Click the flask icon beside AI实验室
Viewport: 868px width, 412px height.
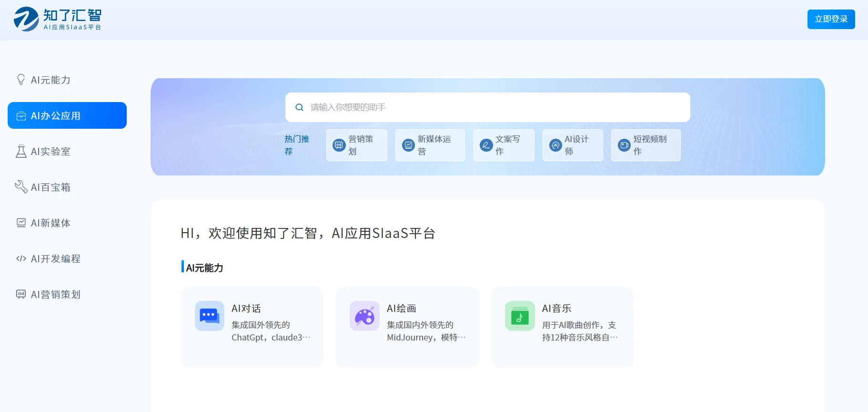pos(21,151)
